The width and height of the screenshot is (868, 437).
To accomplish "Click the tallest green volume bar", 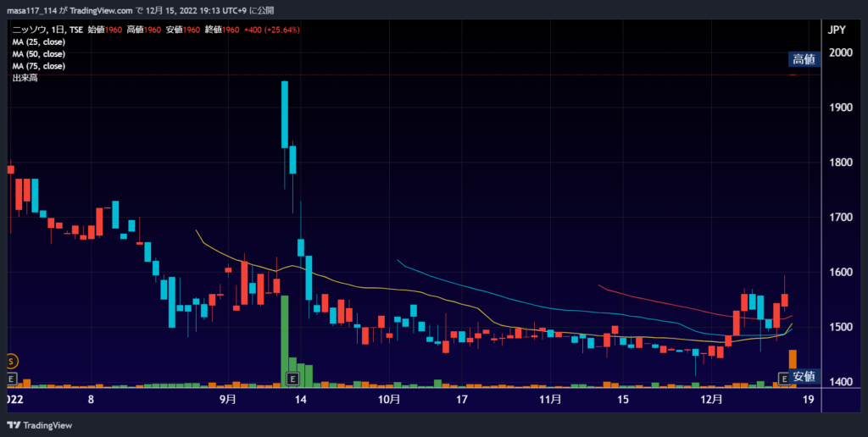I will pyautogui.click(x=285, y=340).
